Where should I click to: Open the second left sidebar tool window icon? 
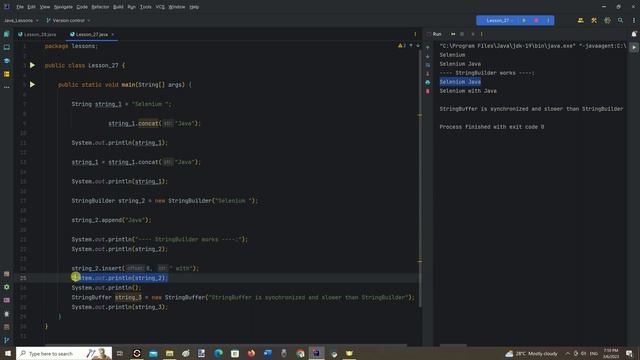click(7, 47)
